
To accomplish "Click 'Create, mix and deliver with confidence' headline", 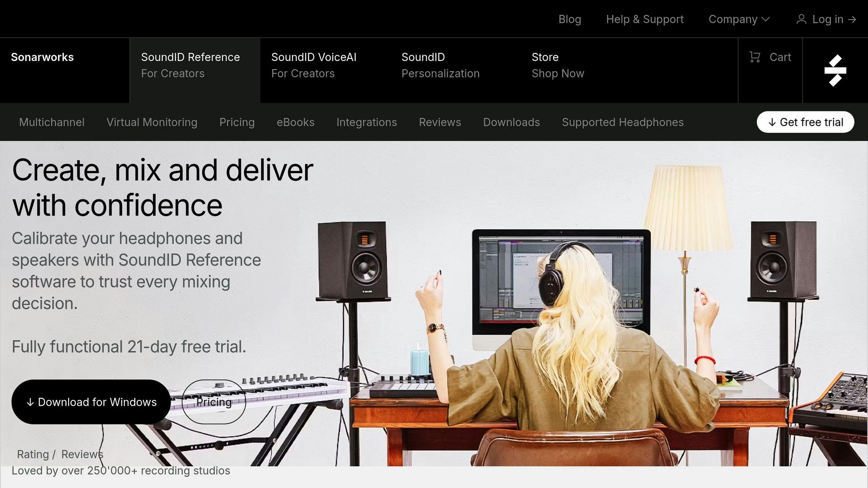I will point(162,188).
